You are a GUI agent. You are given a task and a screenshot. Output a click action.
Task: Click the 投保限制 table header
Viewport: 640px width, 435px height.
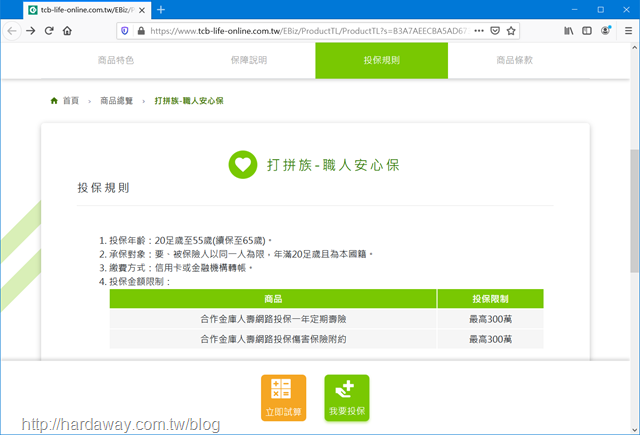click(x=490, y=299)
